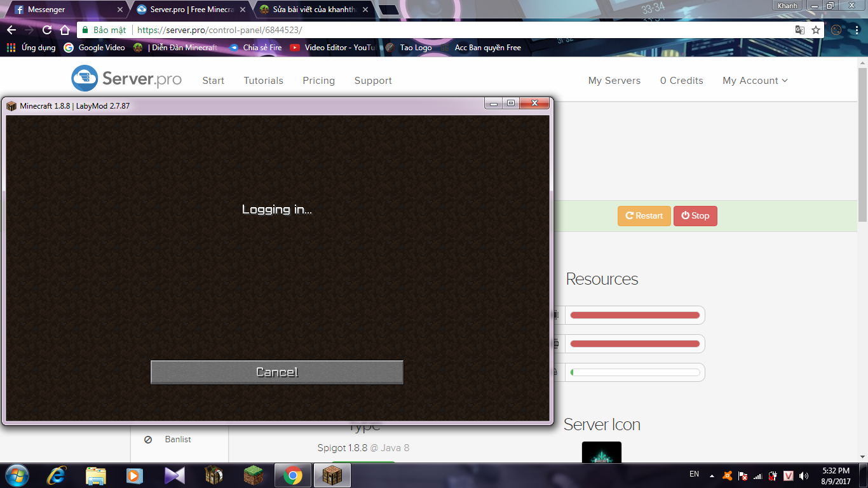Go back using Chrome's back arrow
Screen dimensions: 868x488
pos(11,30)
